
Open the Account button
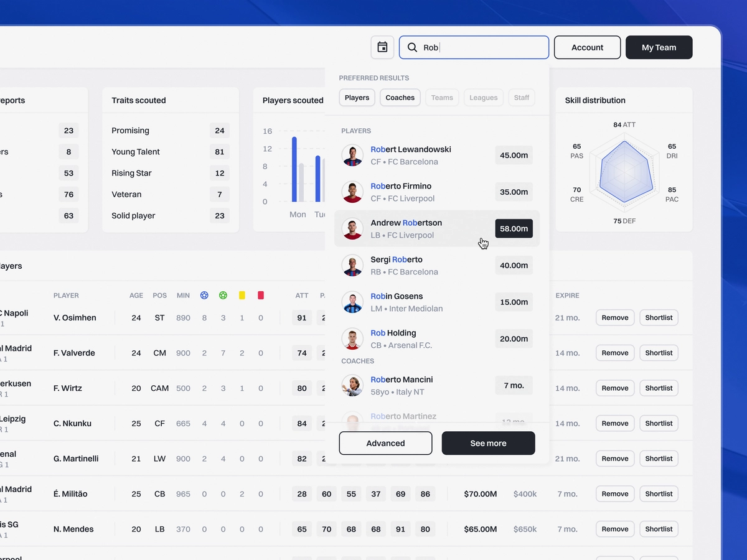click(587, 47)
